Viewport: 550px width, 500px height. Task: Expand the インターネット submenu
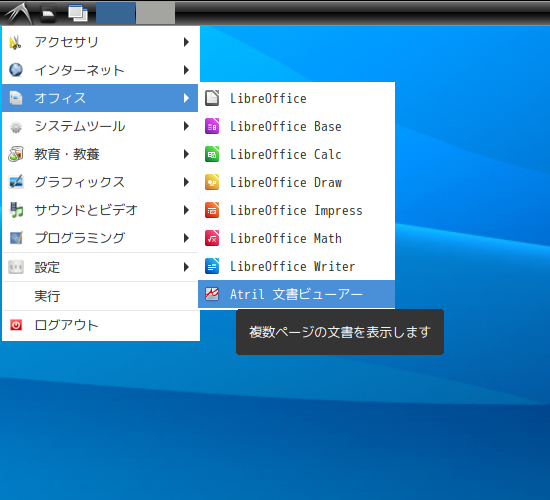click(100, 70)
